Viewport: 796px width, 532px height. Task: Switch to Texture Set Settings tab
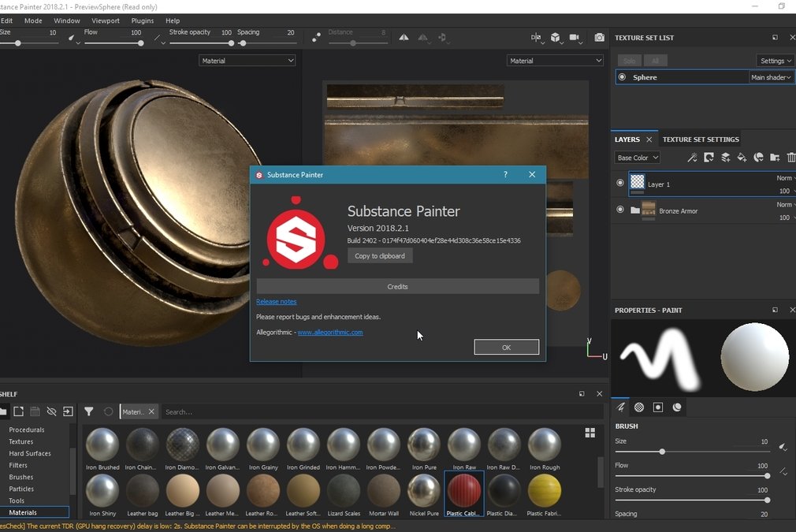point(701,139)
